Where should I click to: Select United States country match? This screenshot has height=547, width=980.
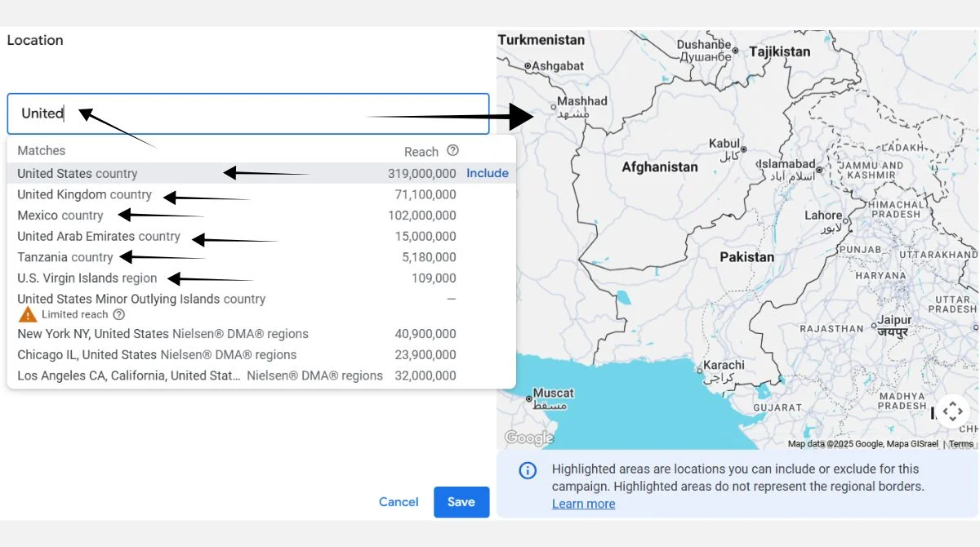click(x=261, y=173)
